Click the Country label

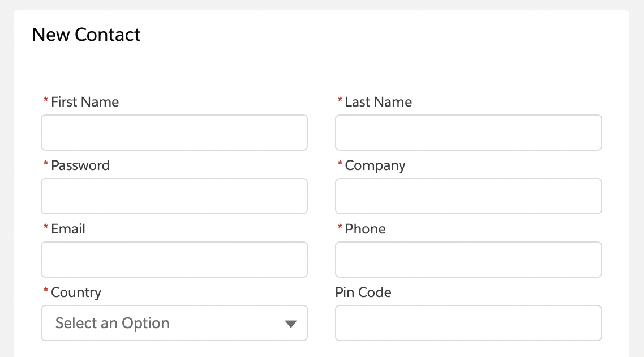coord(76,292)
